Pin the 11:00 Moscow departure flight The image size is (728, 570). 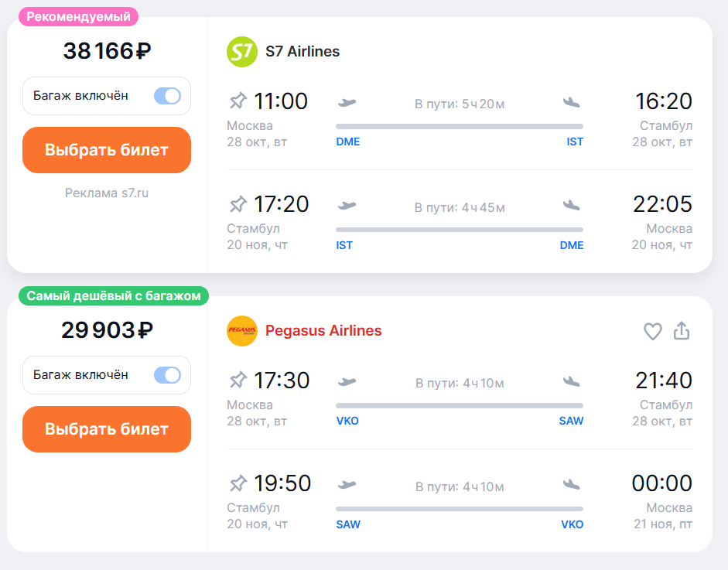click(x=238, y=101)
